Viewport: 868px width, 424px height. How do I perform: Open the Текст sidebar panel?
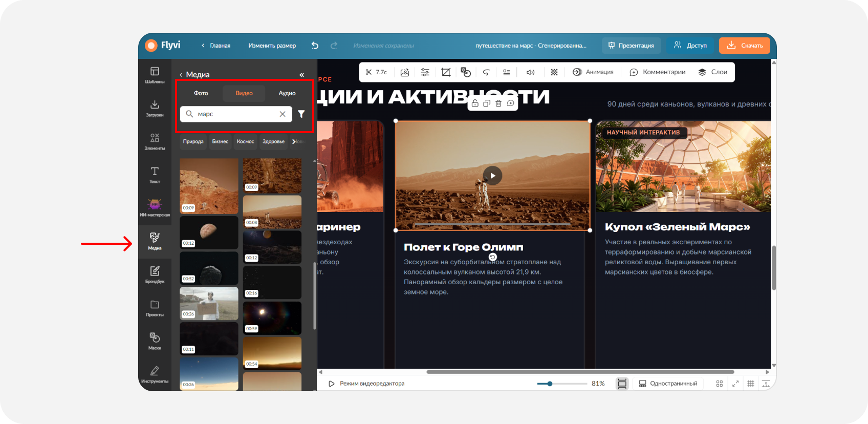tap(155, 175)
